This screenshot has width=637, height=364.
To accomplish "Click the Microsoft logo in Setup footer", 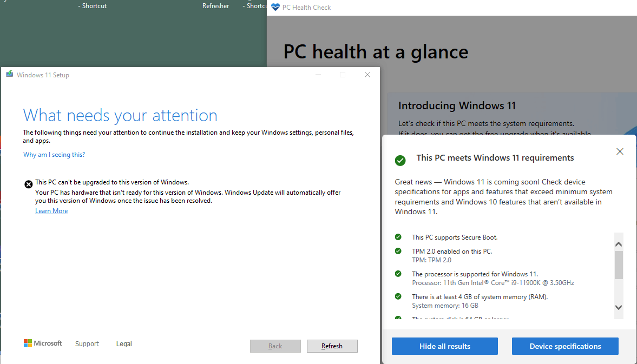I will 43,343.
